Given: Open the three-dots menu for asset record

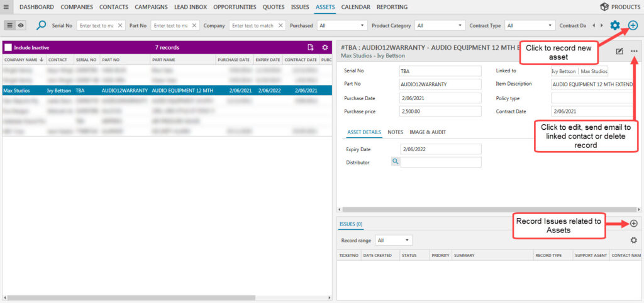Looking at the screenshot, I should point(634,51).
